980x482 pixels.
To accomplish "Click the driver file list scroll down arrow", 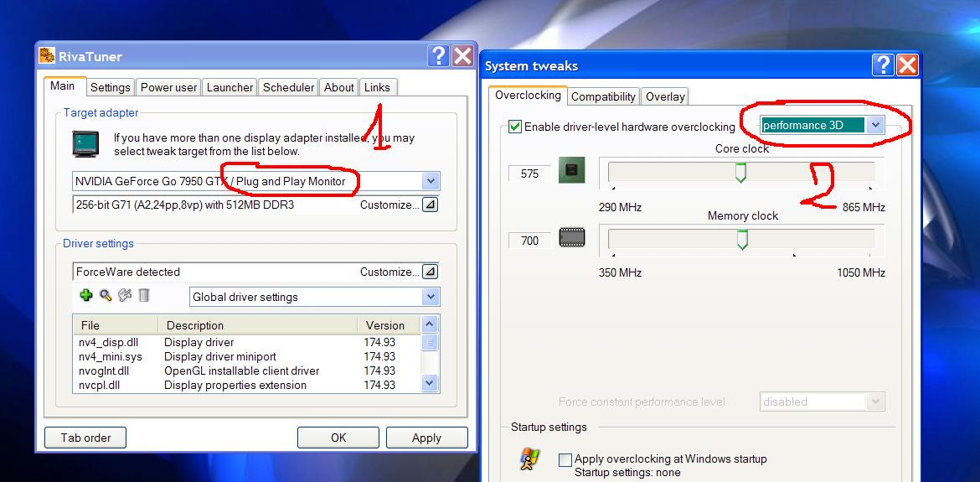I will (430, 382).
